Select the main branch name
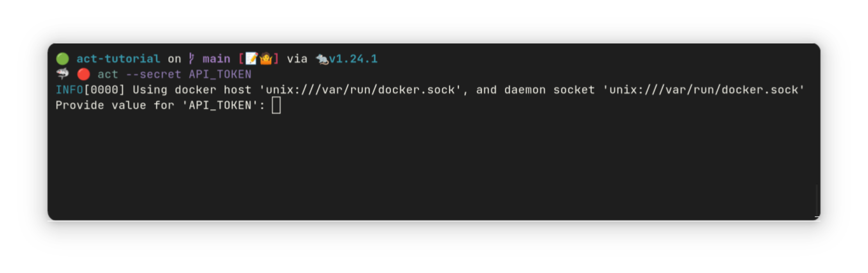The width and height of the screenshot is (868, 273). pos(216,59)
